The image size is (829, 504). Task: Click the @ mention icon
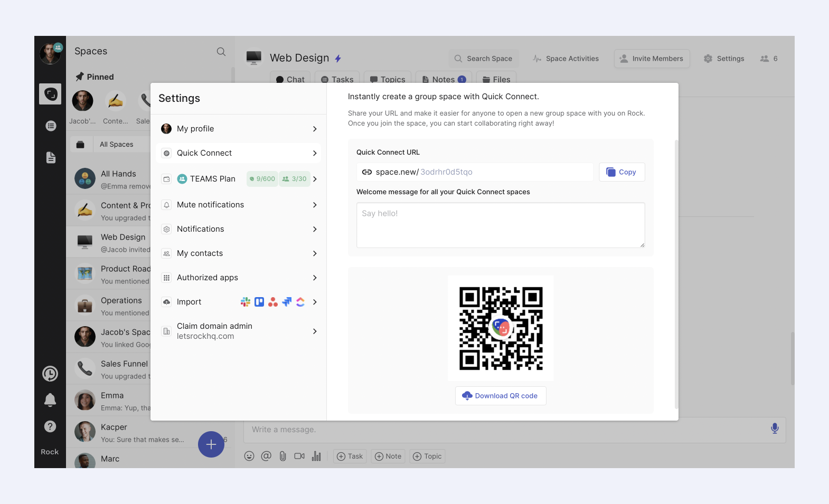tap(266, 457)
